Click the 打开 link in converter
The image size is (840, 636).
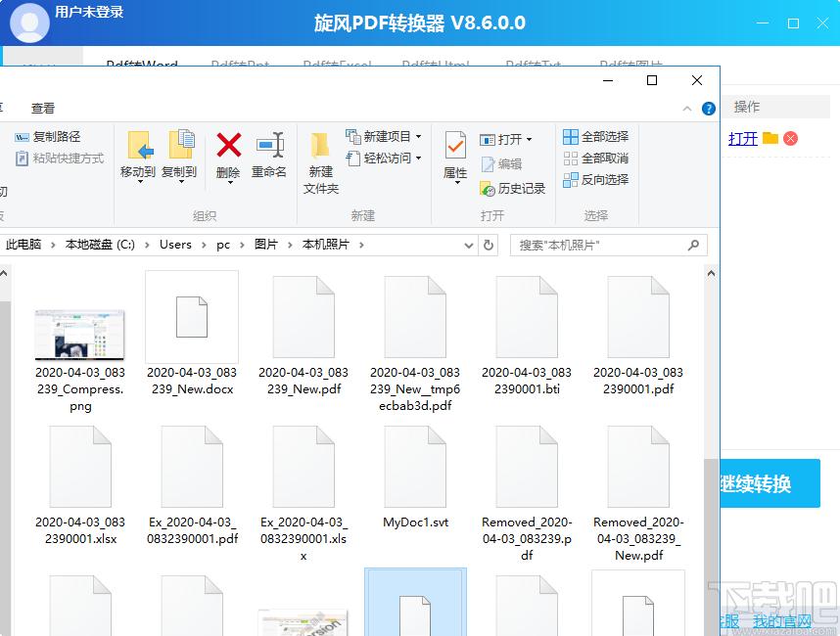coord(742,139)
